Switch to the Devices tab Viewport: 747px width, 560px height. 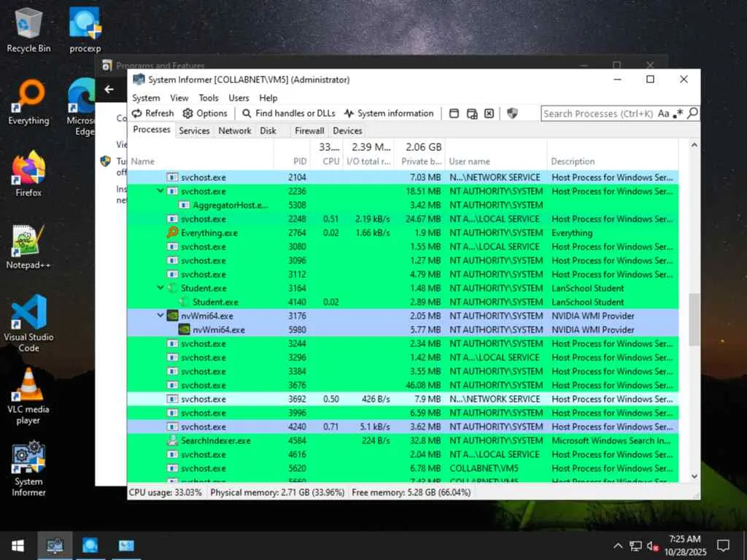347,131
